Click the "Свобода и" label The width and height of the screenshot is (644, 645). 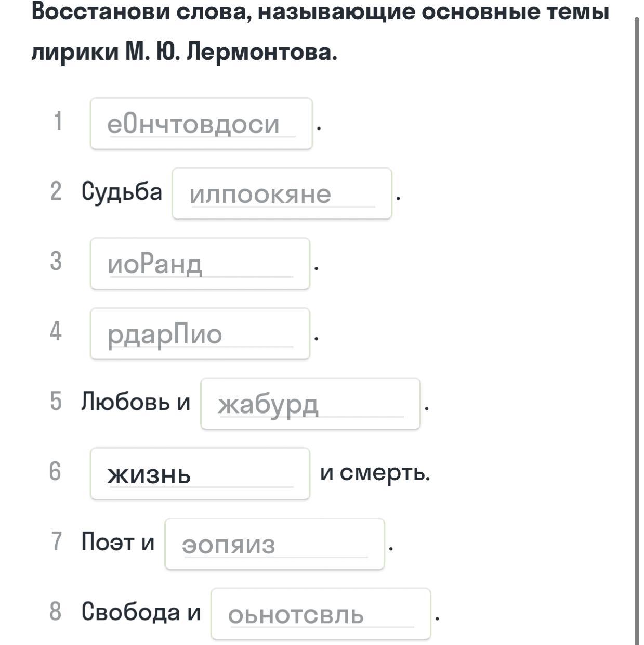(x=141, y=612)
